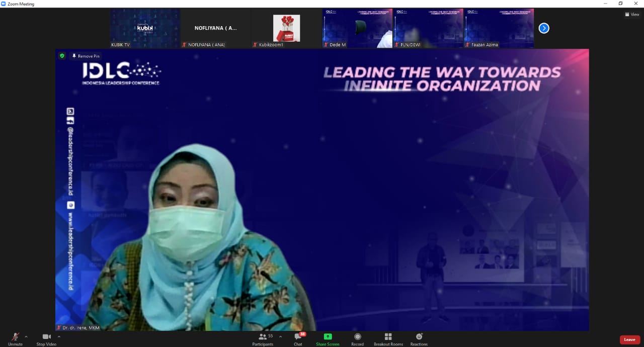
Task: Click the green encryption shield icon
Action: pyautogui.click(x=62, y=56)
